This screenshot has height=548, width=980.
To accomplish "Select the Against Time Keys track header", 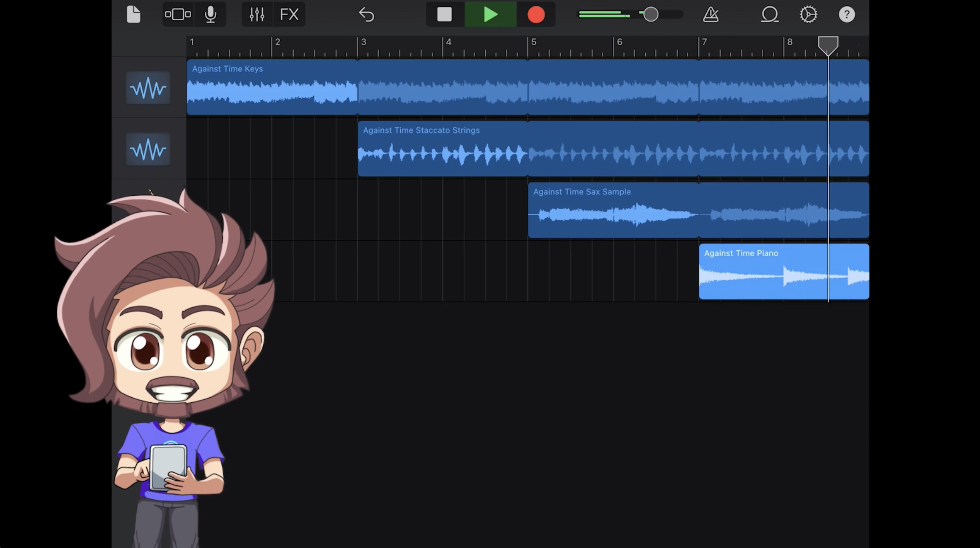I will 148,88.
